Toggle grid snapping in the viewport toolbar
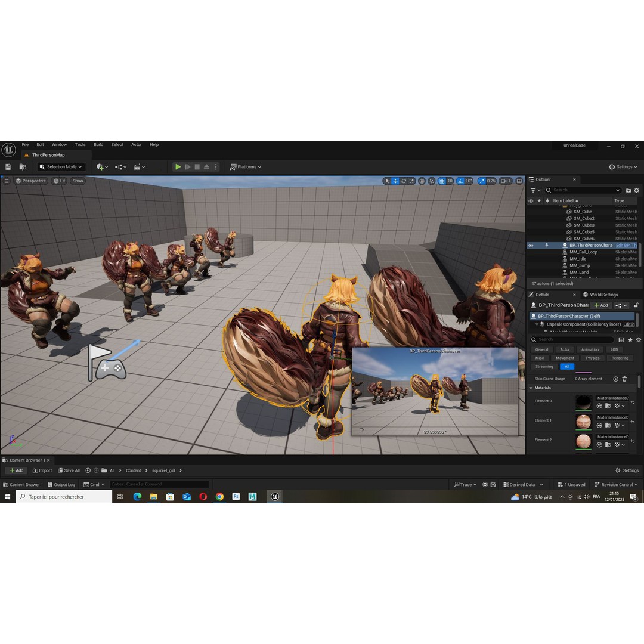Viewport: 644px width, 644px height. (442, 181)
